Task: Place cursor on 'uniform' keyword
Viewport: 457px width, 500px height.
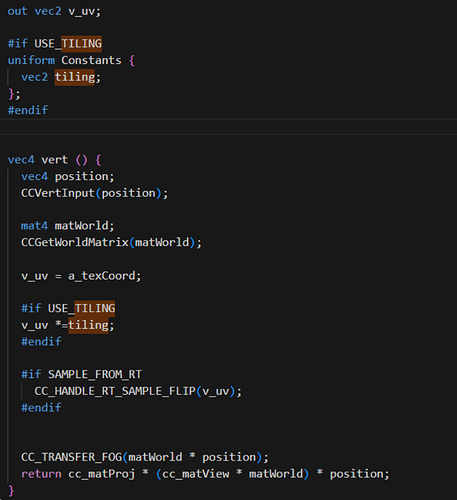Action: click(31, 60)
